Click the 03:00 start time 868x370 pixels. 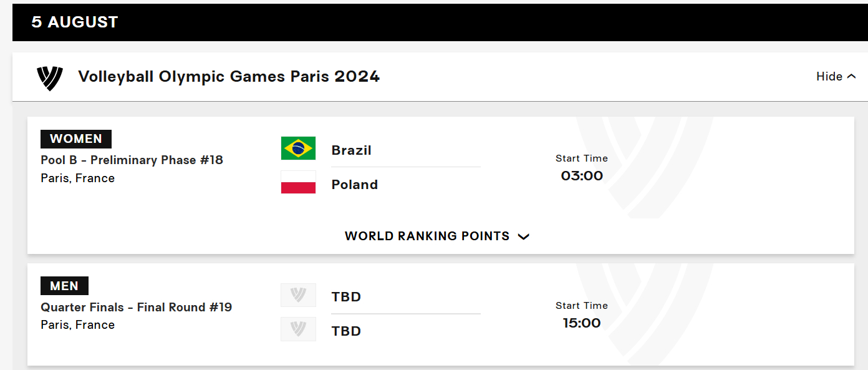coord(582,176)
